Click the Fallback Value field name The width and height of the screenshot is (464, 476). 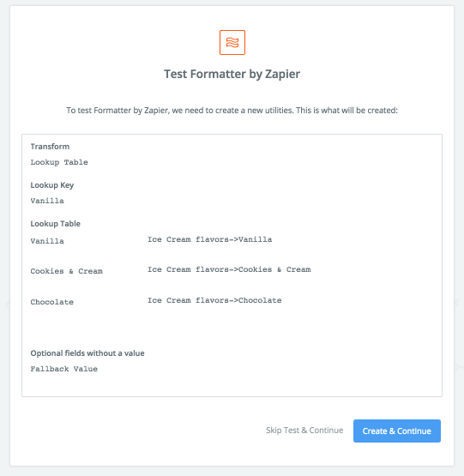click(64, 369)
